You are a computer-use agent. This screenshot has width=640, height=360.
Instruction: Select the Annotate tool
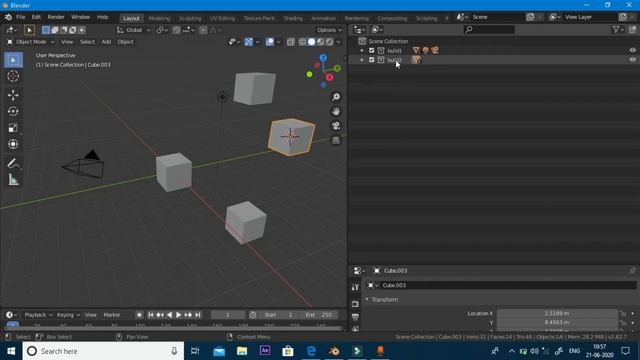tap(13, 163)
